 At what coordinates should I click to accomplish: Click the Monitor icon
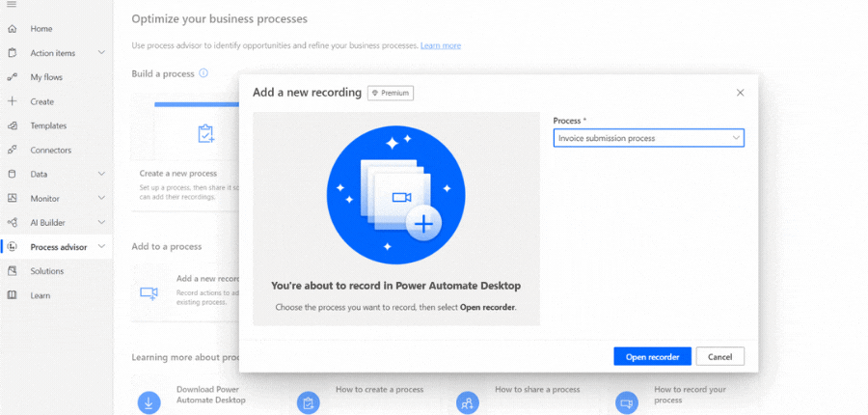point(13,199)
